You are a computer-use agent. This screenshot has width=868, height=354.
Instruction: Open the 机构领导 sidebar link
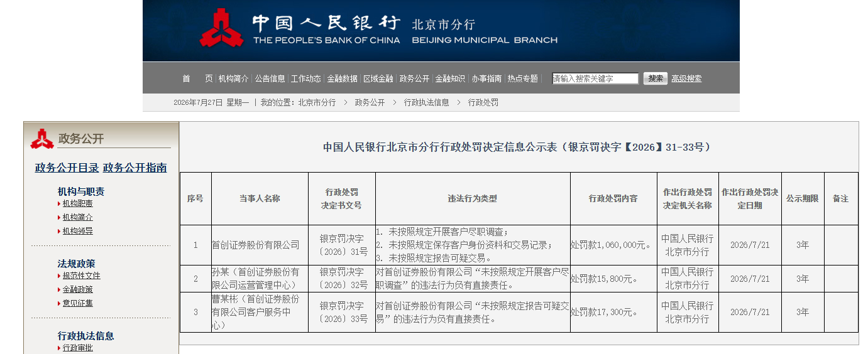coord(78,231)
